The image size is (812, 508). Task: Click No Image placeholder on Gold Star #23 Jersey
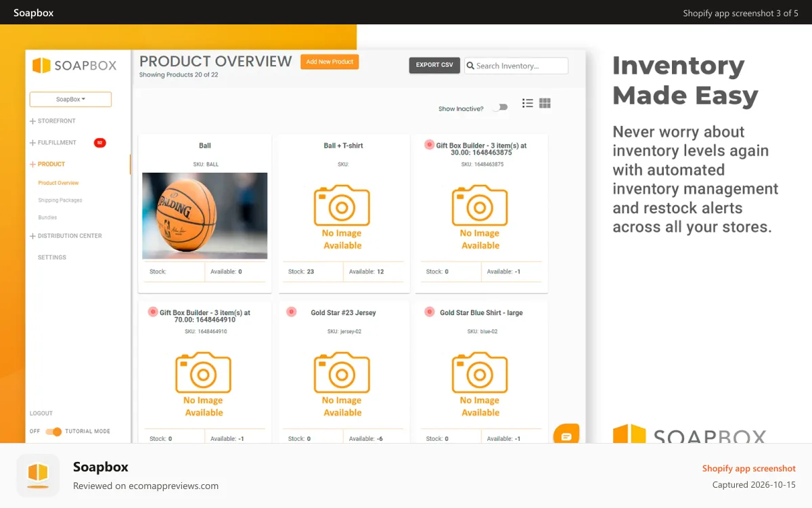click(342, 384)
